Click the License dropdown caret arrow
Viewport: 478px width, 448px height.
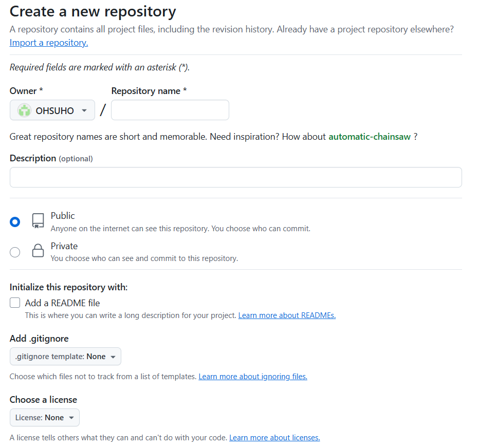pyautogui.click(x=71, y=418)
